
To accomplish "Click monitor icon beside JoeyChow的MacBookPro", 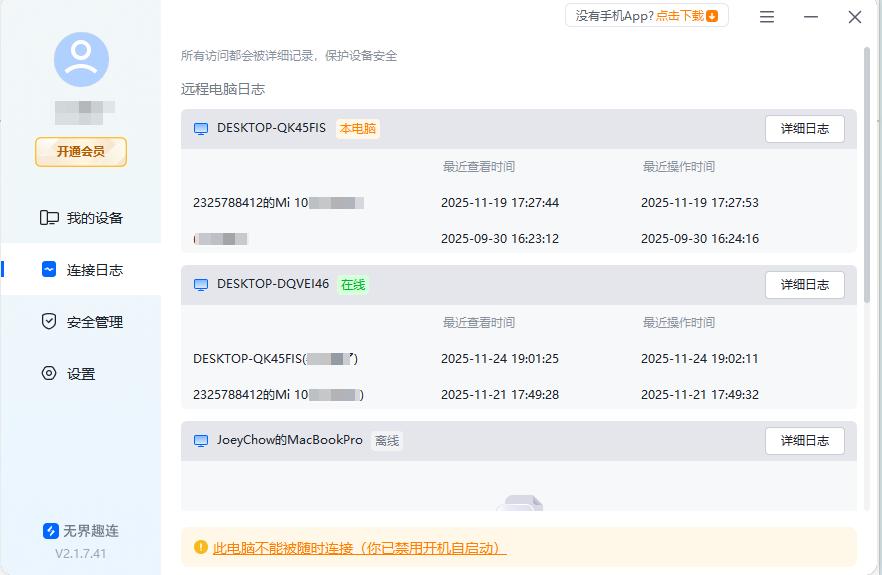I will 201,441.
